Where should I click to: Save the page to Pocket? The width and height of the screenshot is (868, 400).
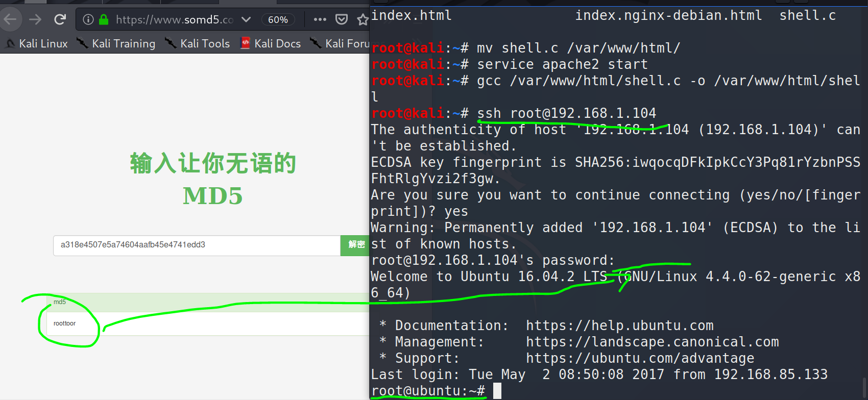coord(342,20)
